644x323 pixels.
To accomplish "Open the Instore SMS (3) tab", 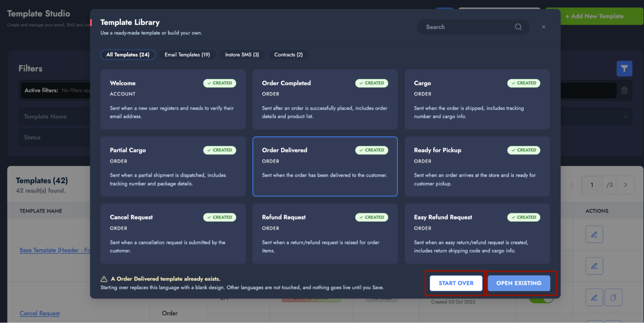I will pos(242,55).
